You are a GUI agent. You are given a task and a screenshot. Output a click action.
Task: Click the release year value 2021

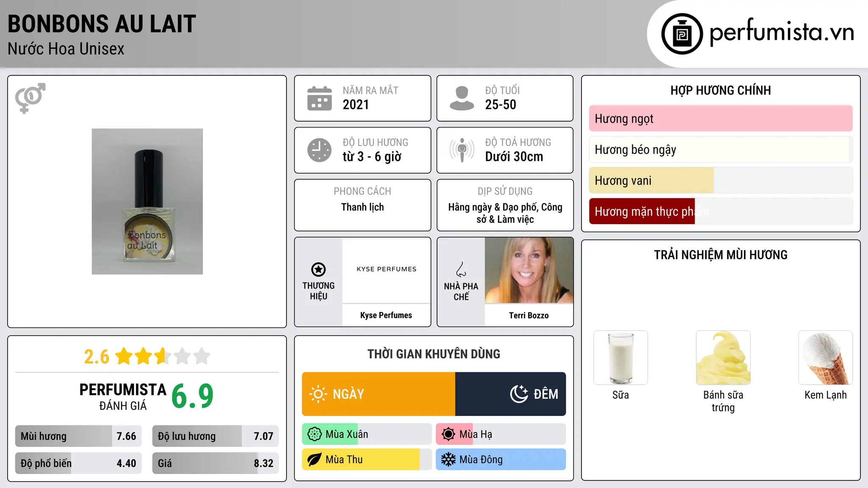(356, 105)
